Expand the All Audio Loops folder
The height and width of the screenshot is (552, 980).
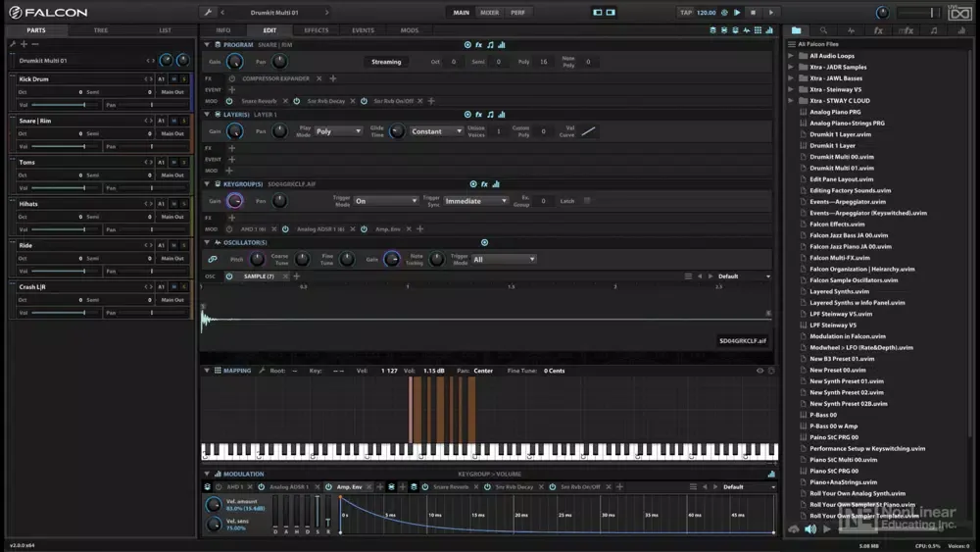pyautogui.click(x=791, y=56)
